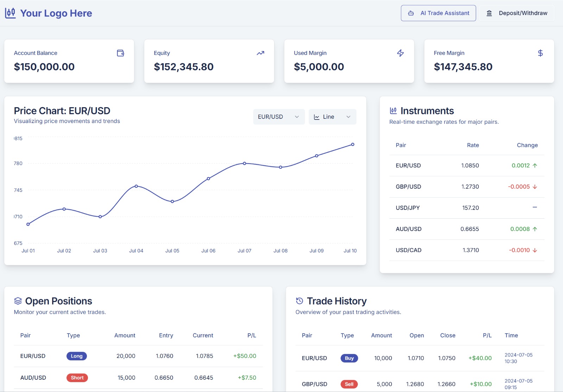
Task: Click the Pair column header in Instruments
Action: point(401,145)
